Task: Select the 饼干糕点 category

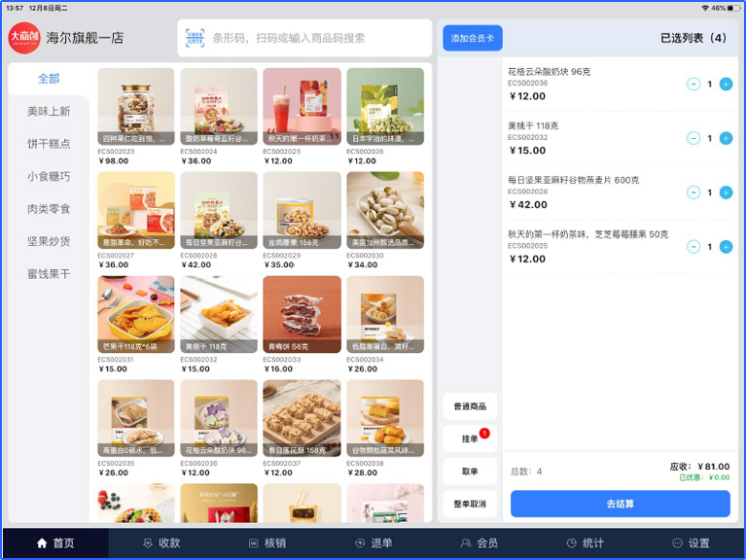Action: (49, 144)
